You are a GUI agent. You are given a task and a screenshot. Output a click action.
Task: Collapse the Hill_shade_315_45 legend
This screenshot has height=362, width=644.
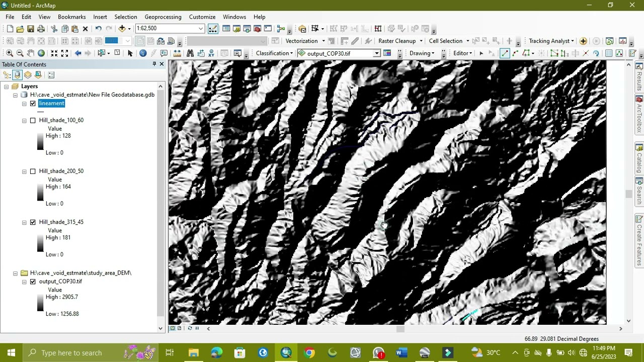tap(24, 222)
